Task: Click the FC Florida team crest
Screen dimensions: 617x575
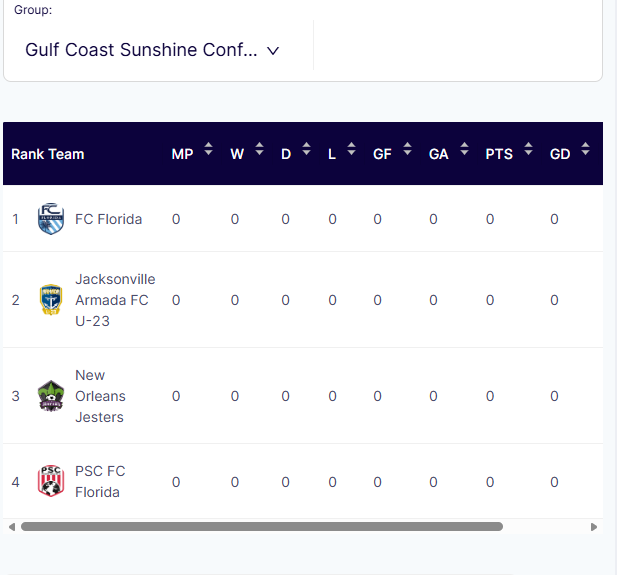Action: pyautogui.click(x=51, y=219)
